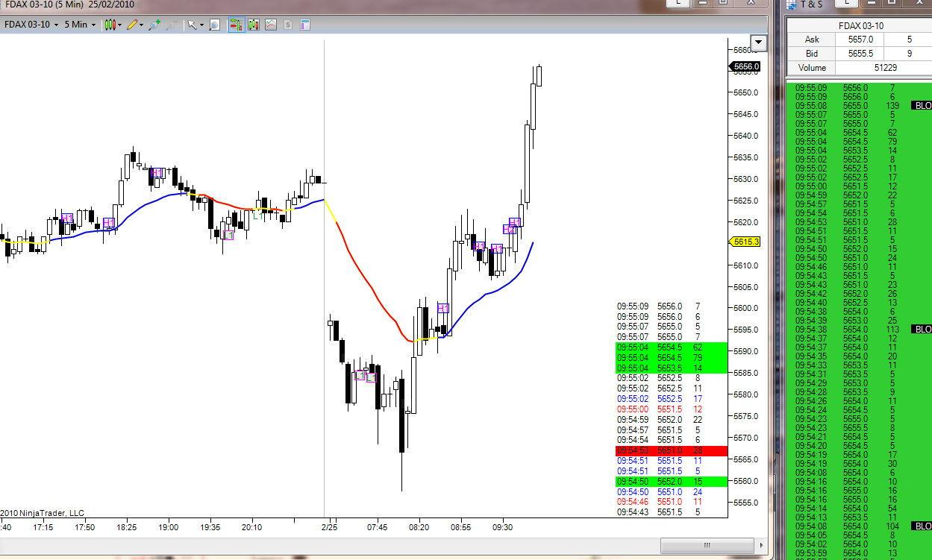Click the L link button in T & S window
The width and height of the screenshot is (932, 560).
pyautogui.click(x=847, y=3)
